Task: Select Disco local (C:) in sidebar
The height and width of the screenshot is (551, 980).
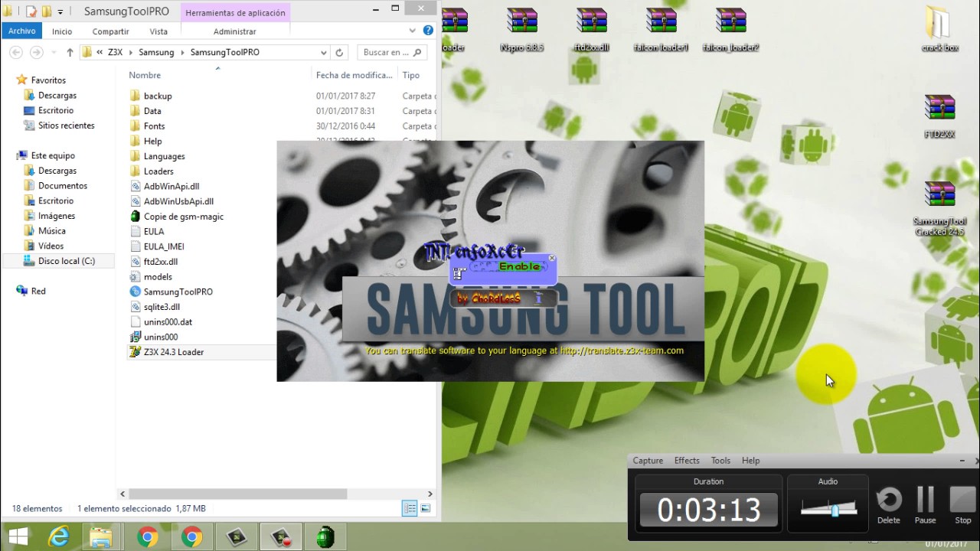Action: [59, 261]
